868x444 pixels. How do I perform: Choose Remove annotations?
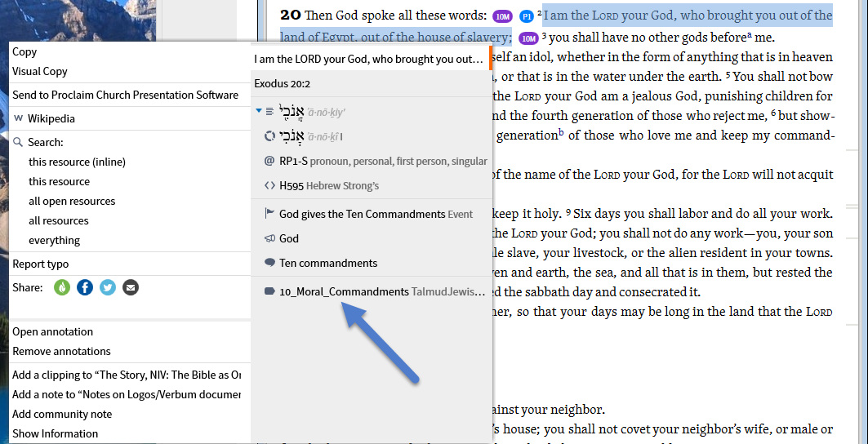[x=61, y=351]
